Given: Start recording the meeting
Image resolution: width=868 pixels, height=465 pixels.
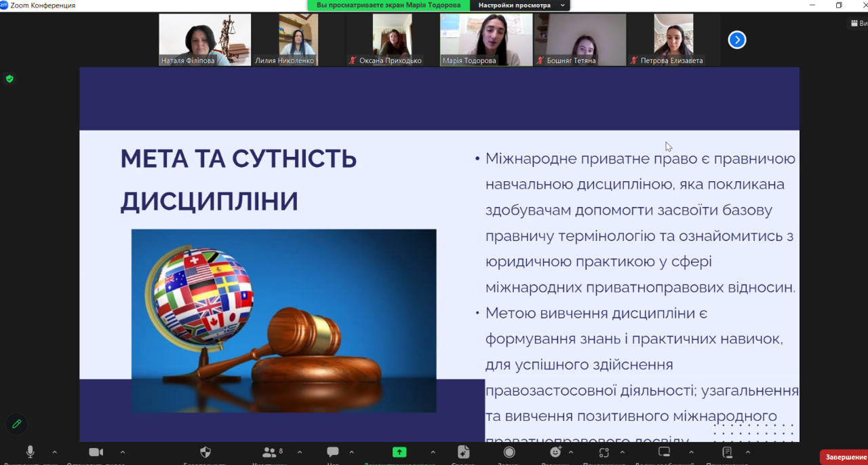Looking at the screenshot, I should pyautogui.click(x=509, y=452).
